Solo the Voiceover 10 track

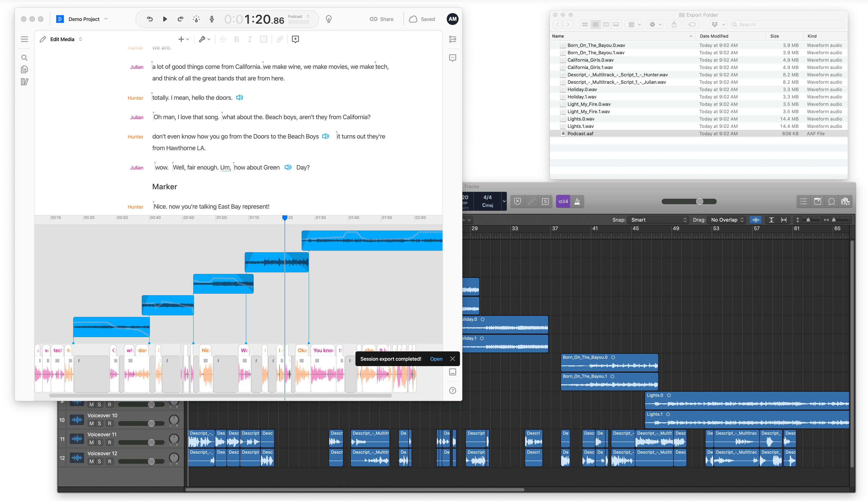[100, 423]
